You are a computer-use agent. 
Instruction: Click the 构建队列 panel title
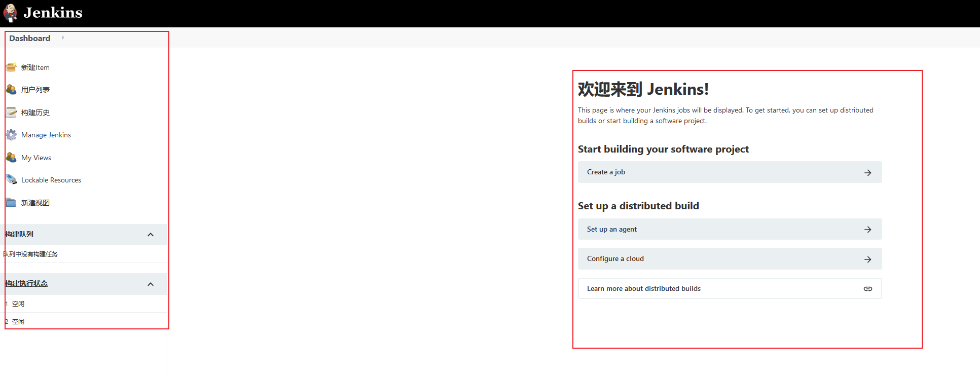pyautogui.click(x=19, y=234)
